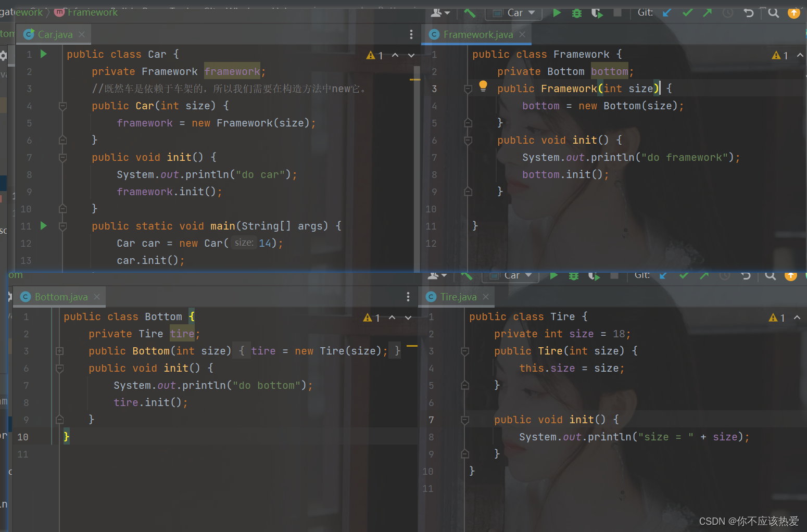Viewport: 807px width, 532px height.
Task: Click Git commit checkmark in top toolbar
Action: pos(687,13)
